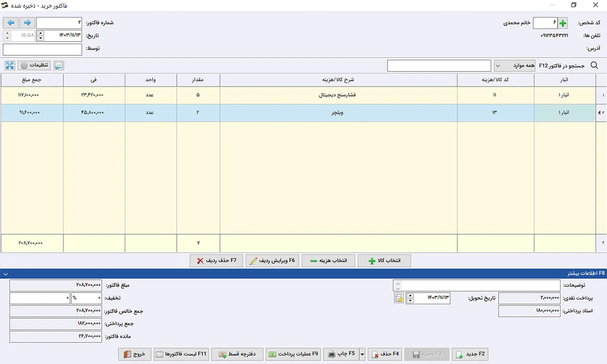
Task: Click the ۴۵,۸۰۰,۰۰۰ unit price cell
Action: (x=94, y=113)
